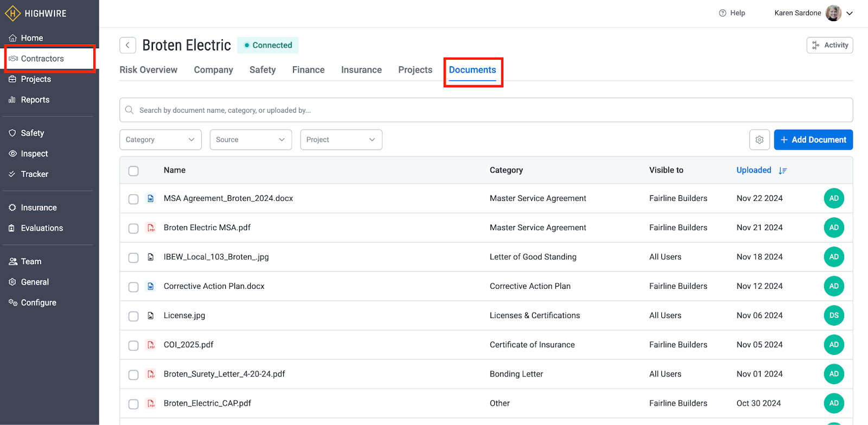The width and height of the screenshot is (868, 425).
Task: Click Broten_Surety_Letter_4-20-24.pdf file name
Action: tap(224, 374)
